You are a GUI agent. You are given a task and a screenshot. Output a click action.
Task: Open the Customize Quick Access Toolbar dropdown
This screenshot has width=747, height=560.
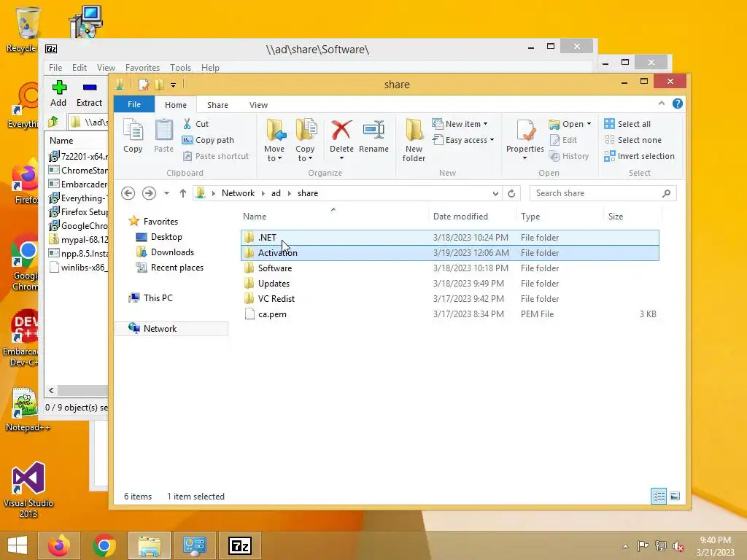pos(173,85)
